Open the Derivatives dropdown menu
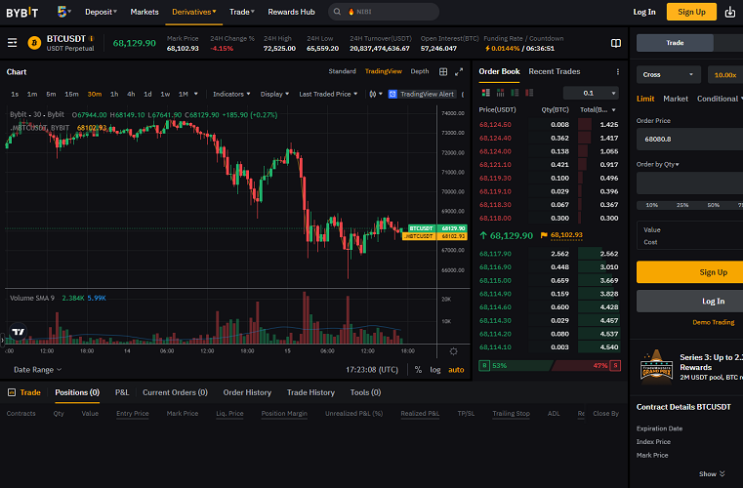743x488 pixels. [x=194, y=12]
